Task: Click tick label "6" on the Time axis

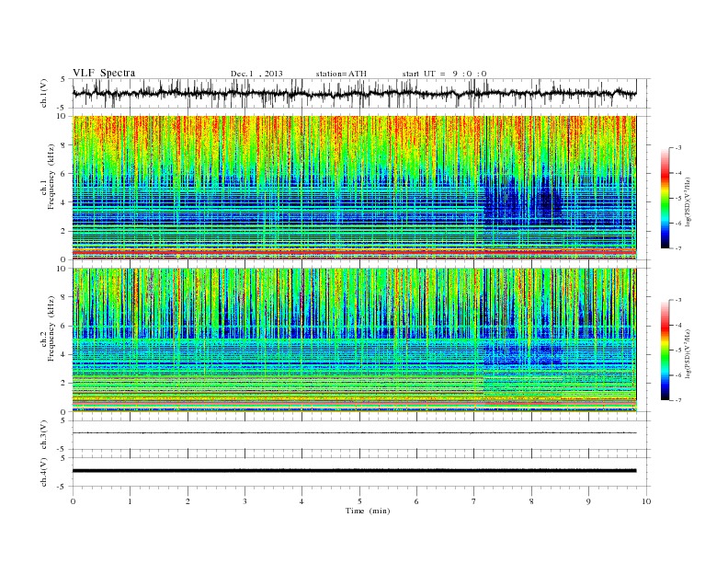Action: click(416, 501)
